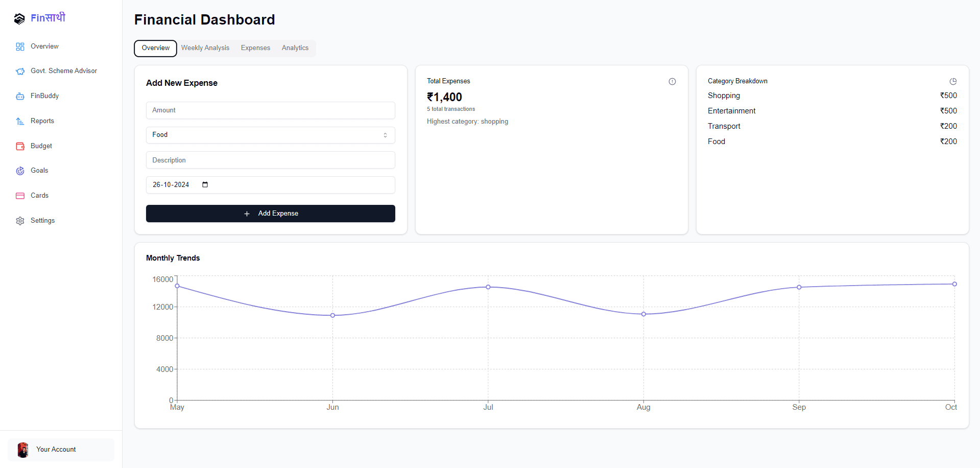This screenshot has height=468, width=980.
Task: Open FinBuddy via its robot icon
Action: pyautogui.click(x=20, y=96)
